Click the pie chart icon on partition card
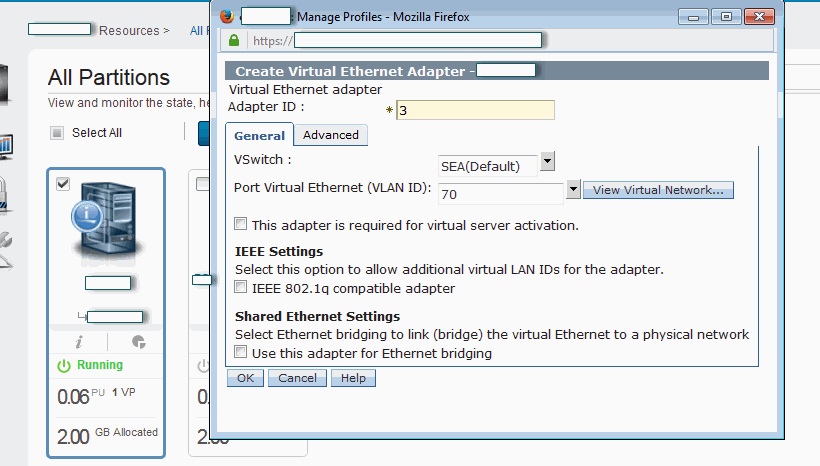 (139, 341)
